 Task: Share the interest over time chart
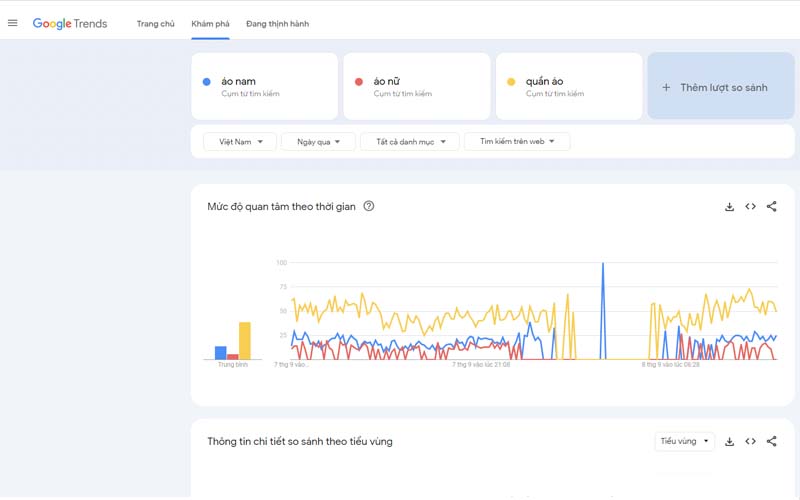(771, 207)
